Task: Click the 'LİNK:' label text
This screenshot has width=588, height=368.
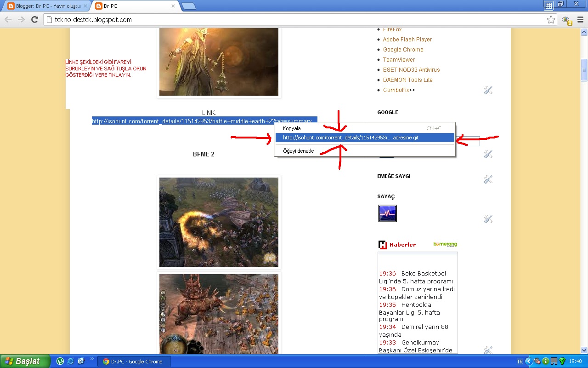Action: (x=209, y=113)
